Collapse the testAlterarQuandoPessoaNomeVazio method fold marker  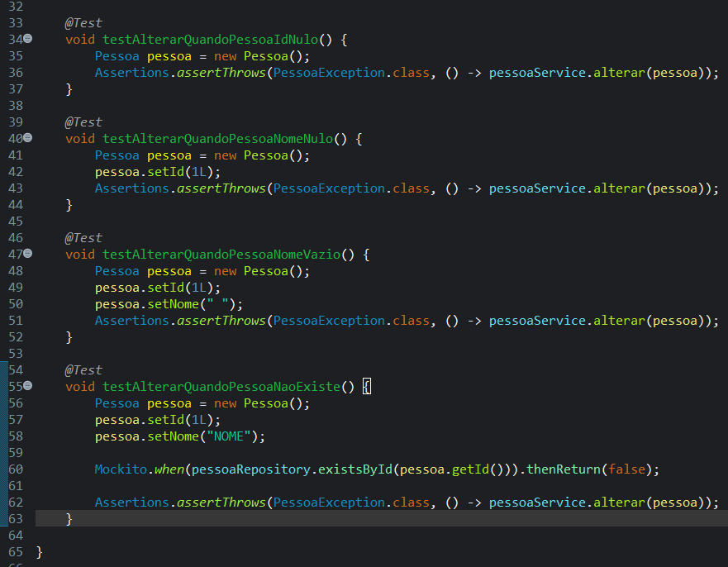(27, 254)
